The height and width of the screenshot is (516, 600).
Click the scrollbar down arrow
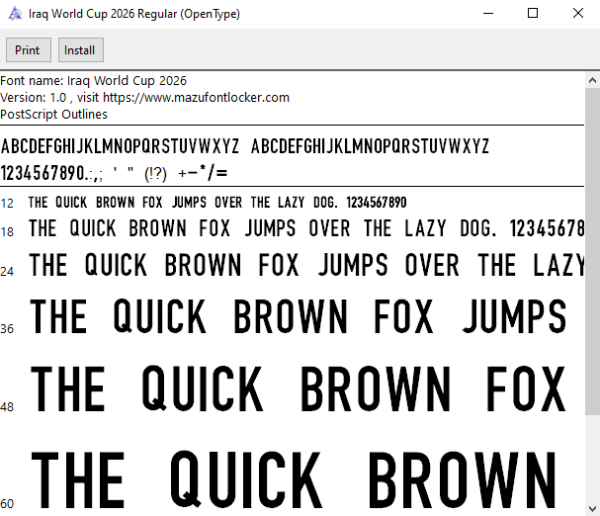pyautogui.click(x=592, y=509)
